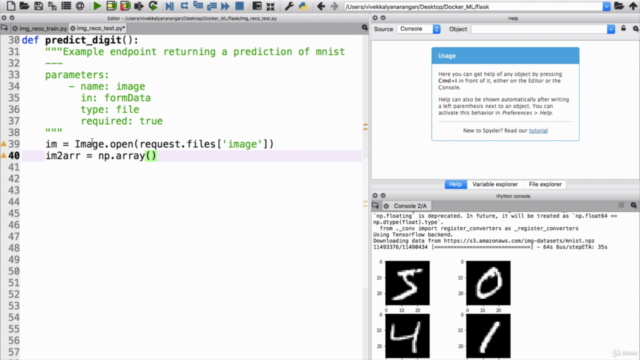Open Preferences with the wrench icon
The image size is (640, 360).
289,6
